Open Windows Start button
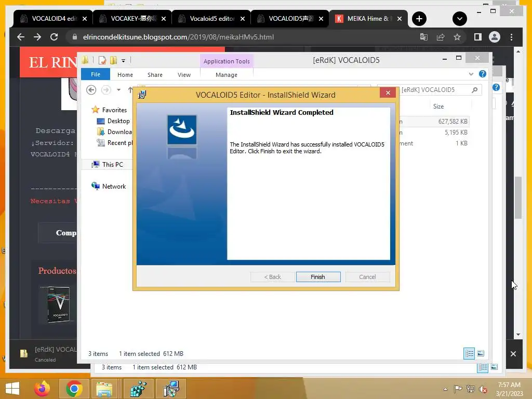Screen dimensions: 532x399 [12, 389]
